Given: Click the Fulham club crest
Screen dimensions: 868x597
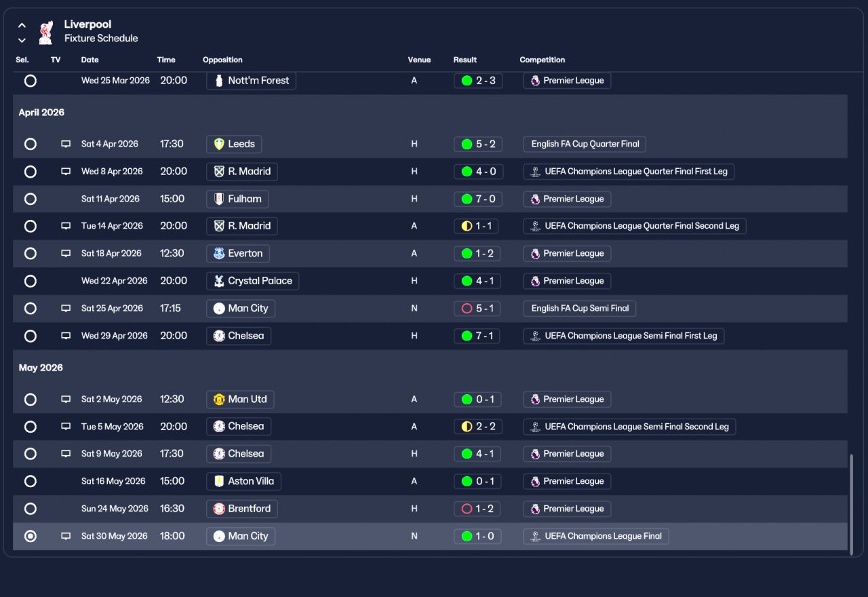Looking at the screenshot, I should coord(219,199).
